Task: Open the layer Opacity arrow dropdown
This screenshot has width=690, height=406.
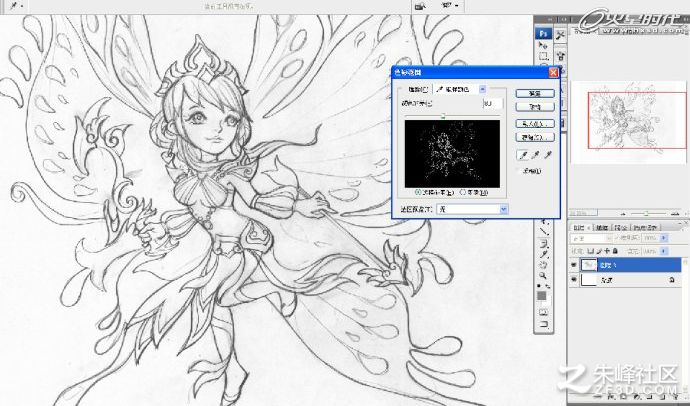Action: (x=664, y=238)
